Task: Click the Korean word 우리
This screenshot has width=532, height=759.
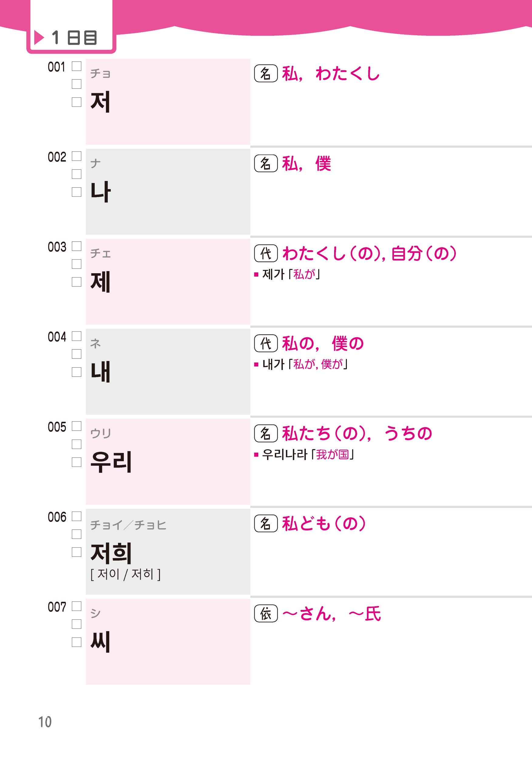Action: 111,462
